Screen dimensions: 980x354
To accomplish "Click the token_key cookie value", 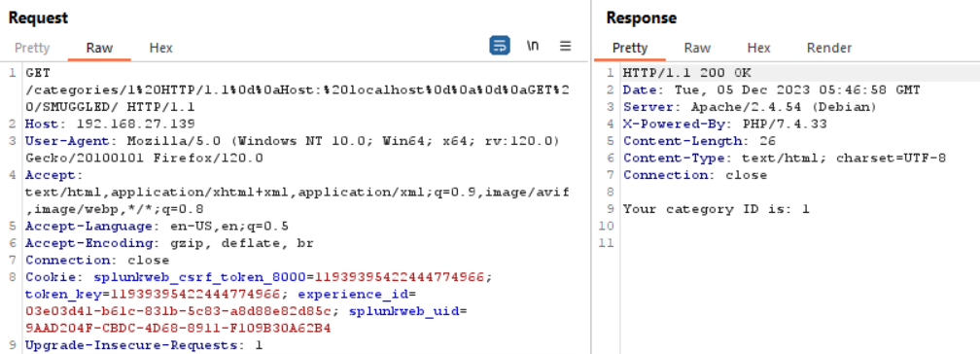I will click(195, 294).
